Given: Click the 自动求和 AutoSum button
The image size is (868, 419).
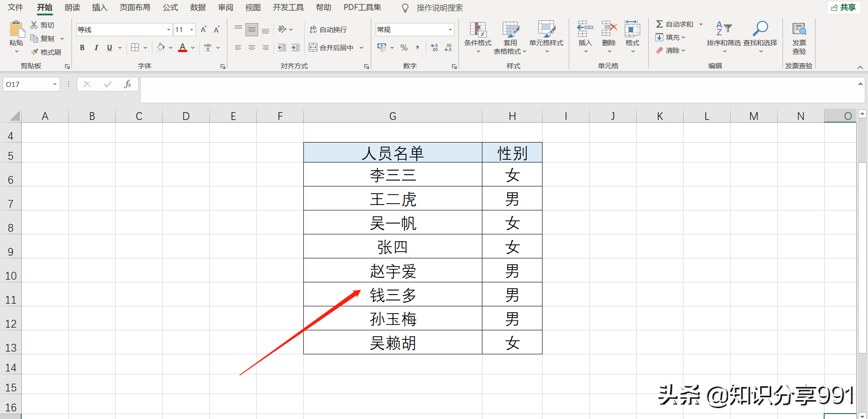Looking at the screenshot, I should tap(675, 24).
